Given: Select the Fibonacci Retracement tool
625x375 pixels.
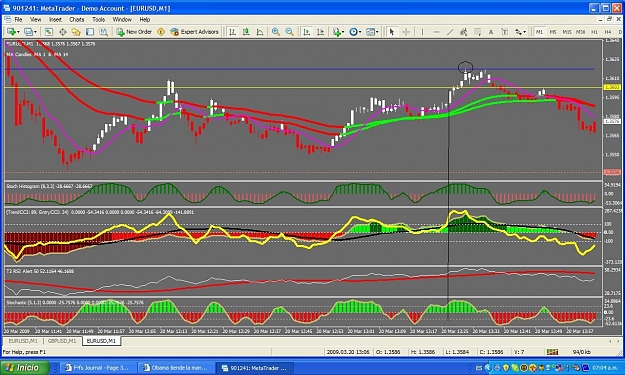Looking at the screenshot, I should coord(478,32).
